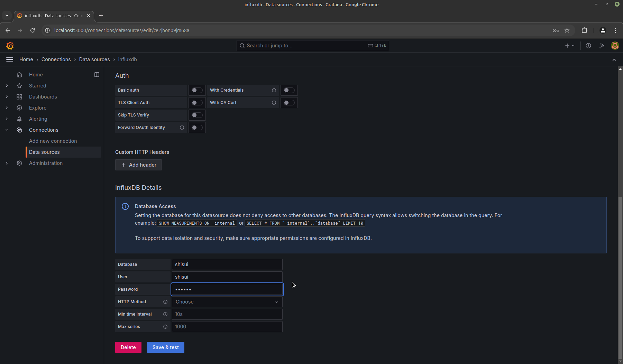
Task: Toggle the Basic auth switch
Action: point(197,90)
